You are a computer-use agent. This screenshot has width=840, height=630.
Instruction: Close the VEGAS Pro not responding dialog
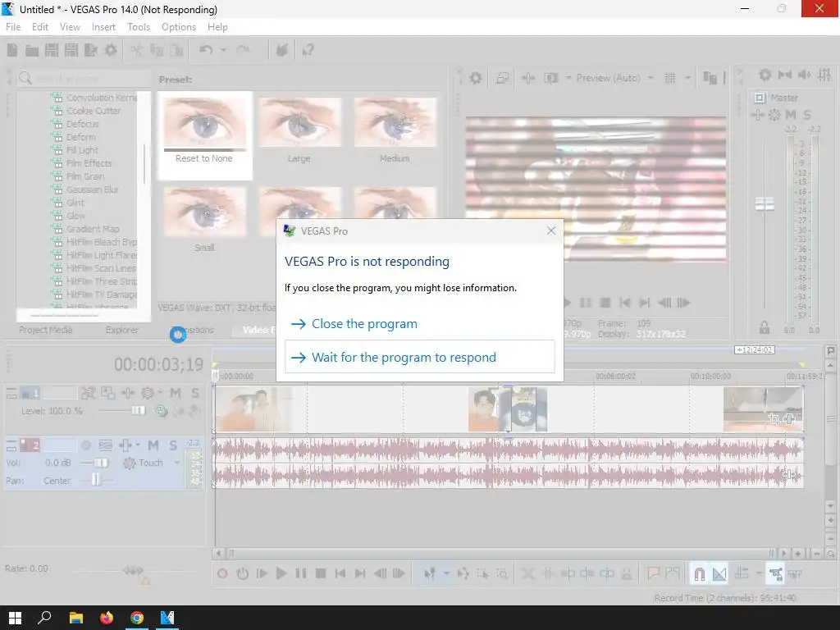click(x=550, y=231)
